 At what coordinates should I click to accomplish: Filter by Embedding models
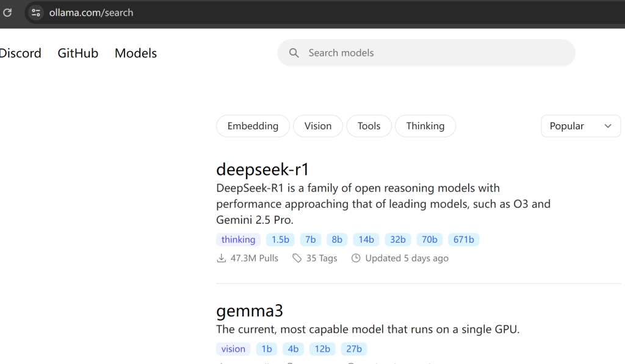pyautogui.click(x=253, y=126)
